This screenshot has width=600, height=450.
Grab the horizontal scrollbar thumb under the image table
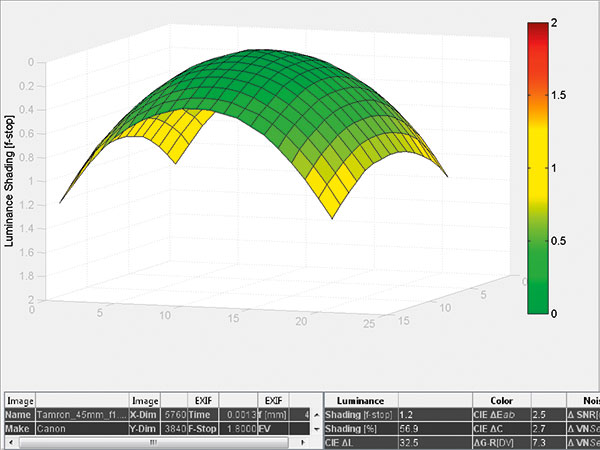(x=153, y=443)
